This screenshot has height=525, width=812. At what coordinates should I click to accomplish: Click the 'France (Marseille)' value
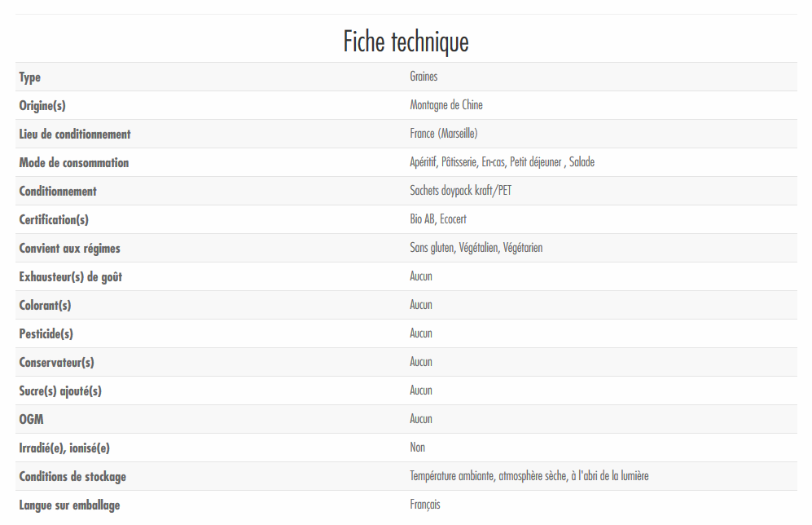click(x=444, y=134)
